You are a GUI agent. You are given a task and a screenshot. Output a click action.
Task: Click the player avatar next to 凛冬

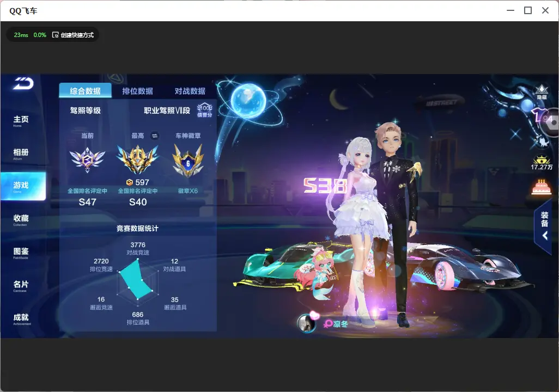pos(307,323)
